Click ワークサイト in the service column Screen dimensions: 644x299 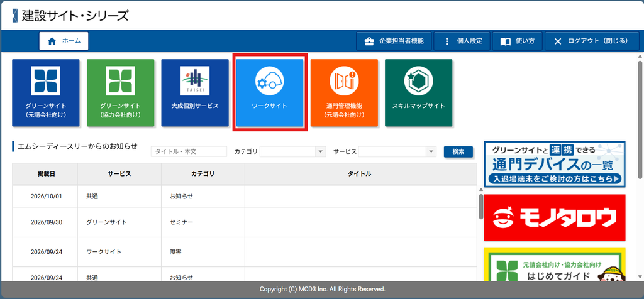[104, 252]
